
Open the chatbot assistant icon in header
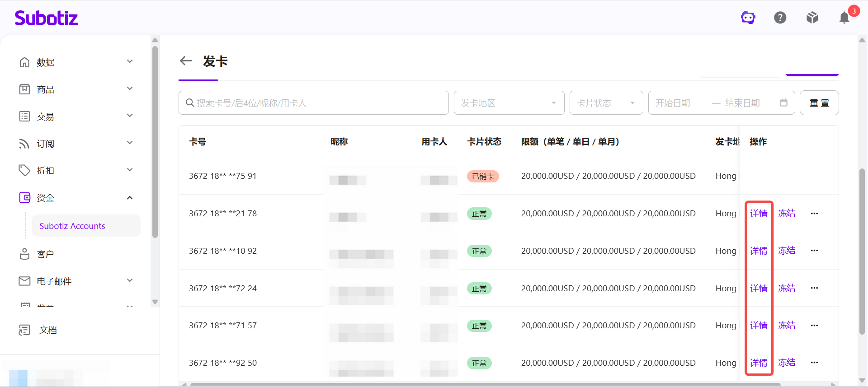[x=748, y=18]
